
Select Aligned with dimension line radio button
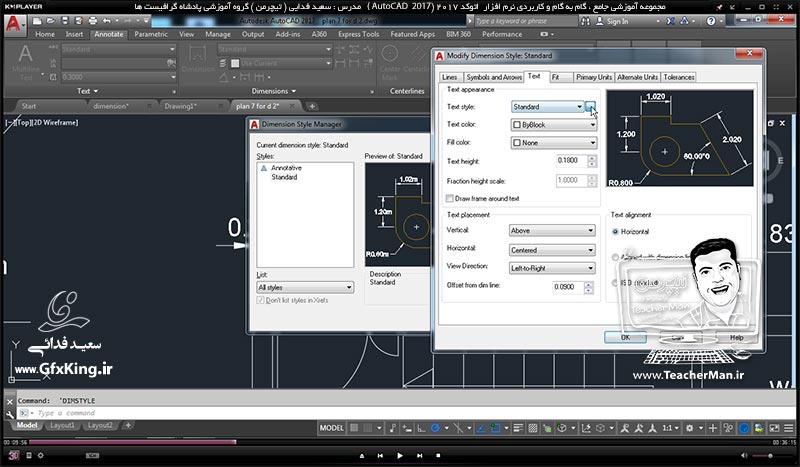(615, 257)
